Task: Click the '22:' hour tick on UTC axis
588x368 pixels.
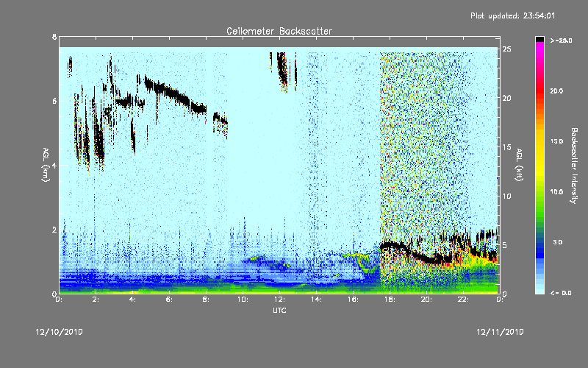Action: pyautogui.click(x=464, y=300)
